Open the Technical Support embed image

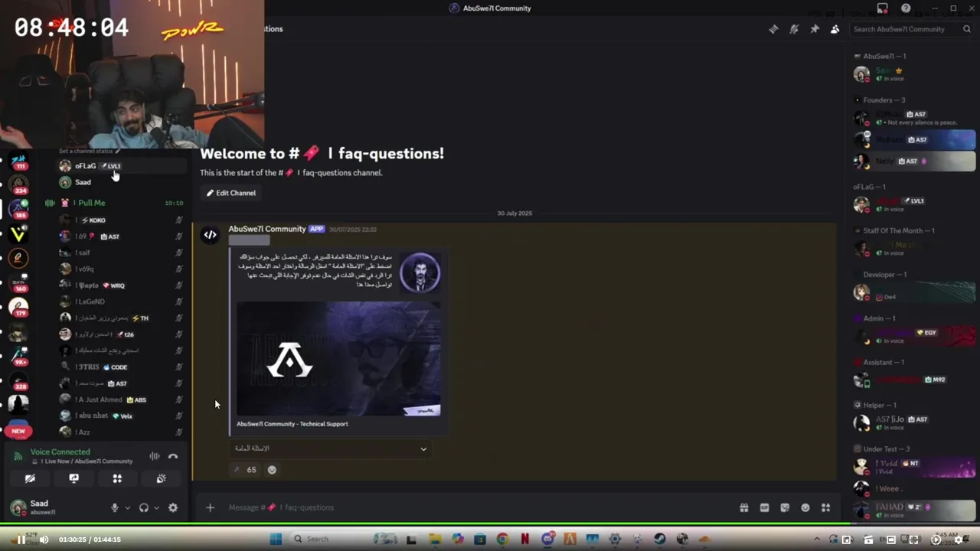pyautogui.click(x=338, y=358)
